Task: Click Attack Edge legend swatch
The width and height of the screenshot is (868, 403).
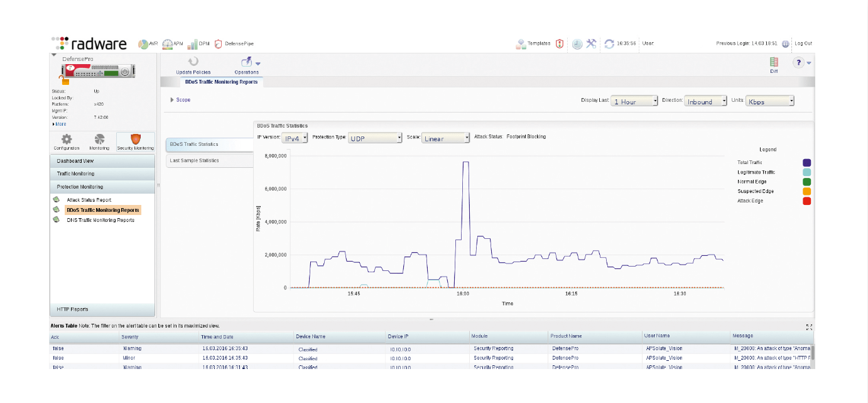Action: pos(807,201)
